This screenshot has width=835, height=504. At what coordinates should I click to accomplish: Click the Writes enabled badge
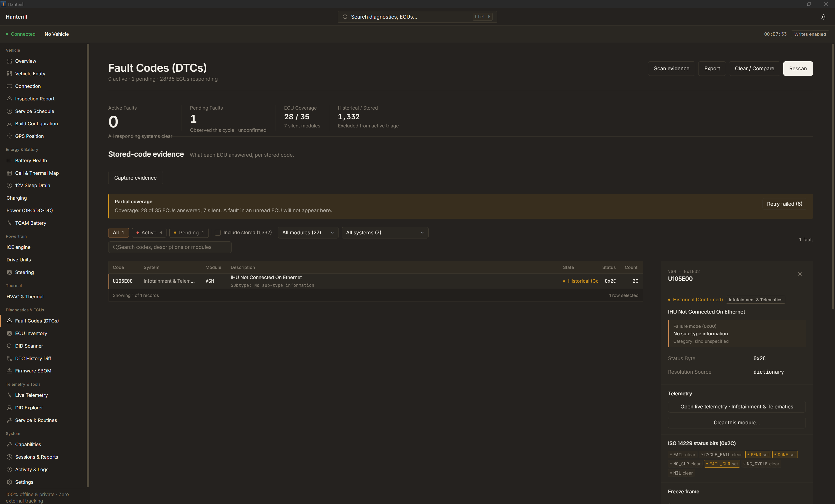click(x=810, y=34)
